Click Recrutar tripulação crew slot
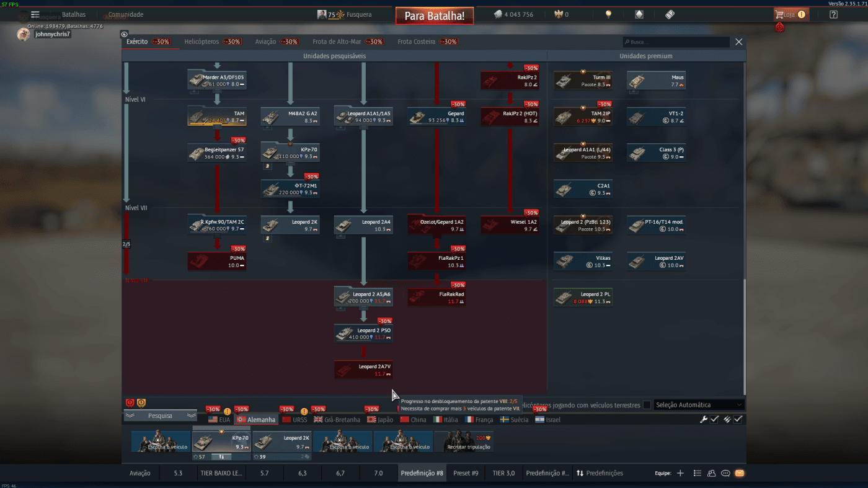Viewport: 868px width, 488px height. click(464, 441)
